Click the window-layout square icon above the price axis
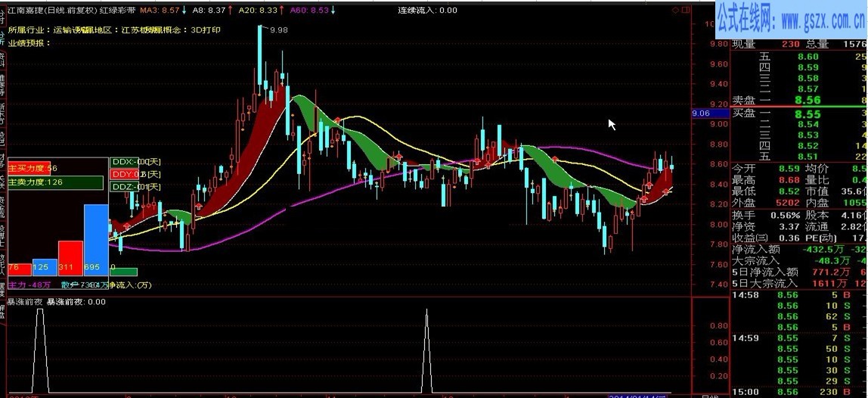This screenshot has height=398, width=868. [687, 10]
